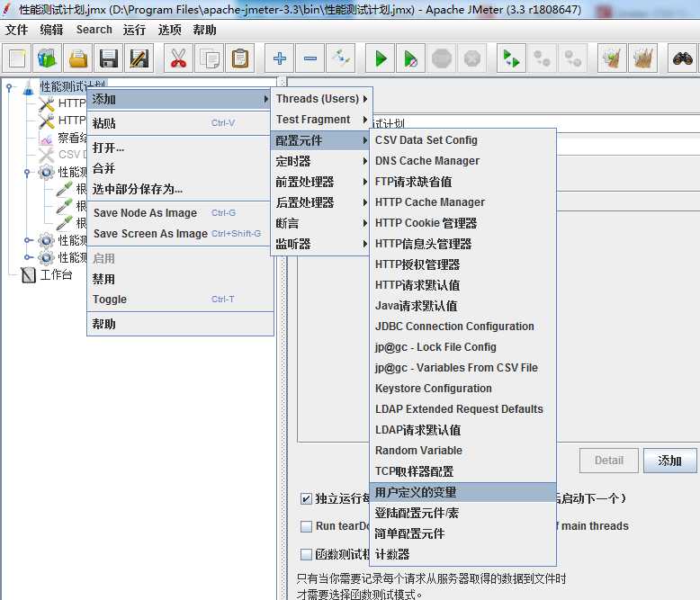
Task: Click the Paste clipboard icon
Action: click(x=239, y=58)
